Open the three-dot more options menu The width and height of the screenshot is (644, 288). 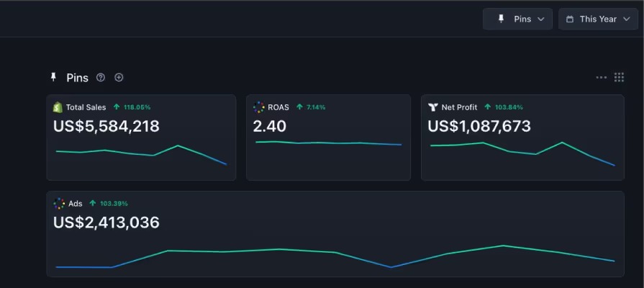point(602,78)
